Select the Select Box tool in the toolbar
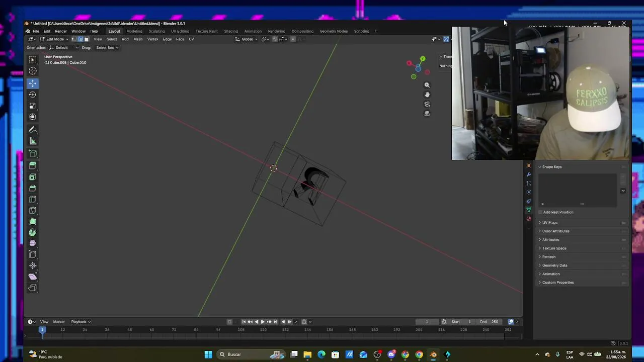The image size is (644, 362). point(33,60)
